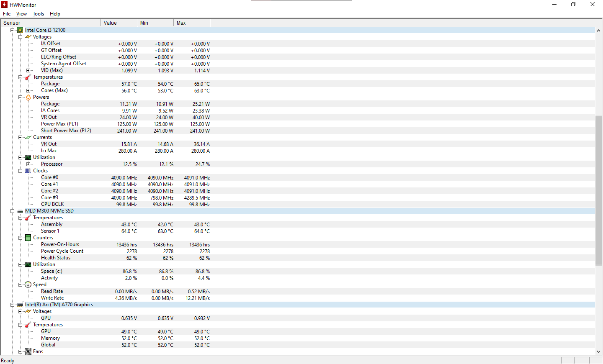603x364 pixels.
Task: Select the Power Cycle Count row
Action: coord(298,251)
